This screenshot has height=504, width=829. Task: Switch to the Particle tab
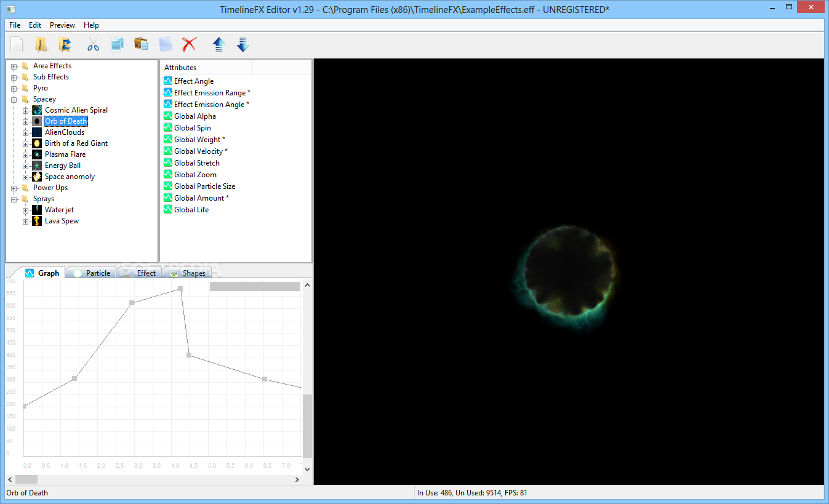pos(92,273)
